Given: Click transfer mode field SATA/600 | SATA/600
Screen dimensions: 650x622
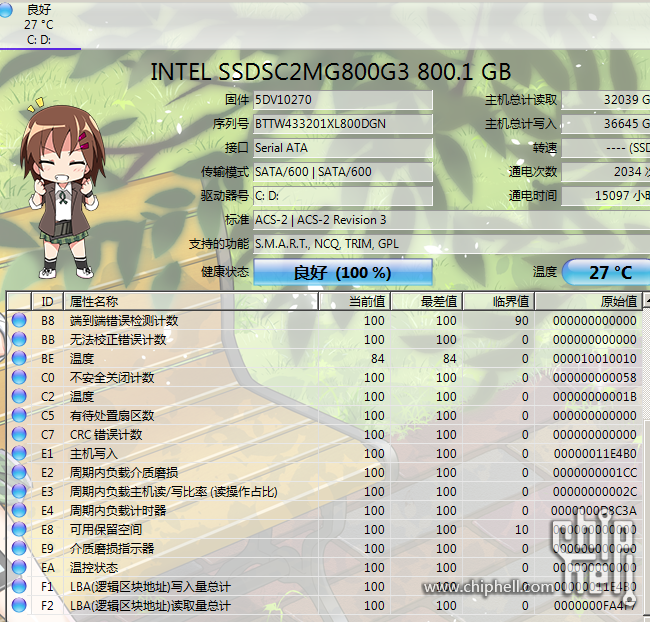Looking at the screenshot, I should pos(343,172).
